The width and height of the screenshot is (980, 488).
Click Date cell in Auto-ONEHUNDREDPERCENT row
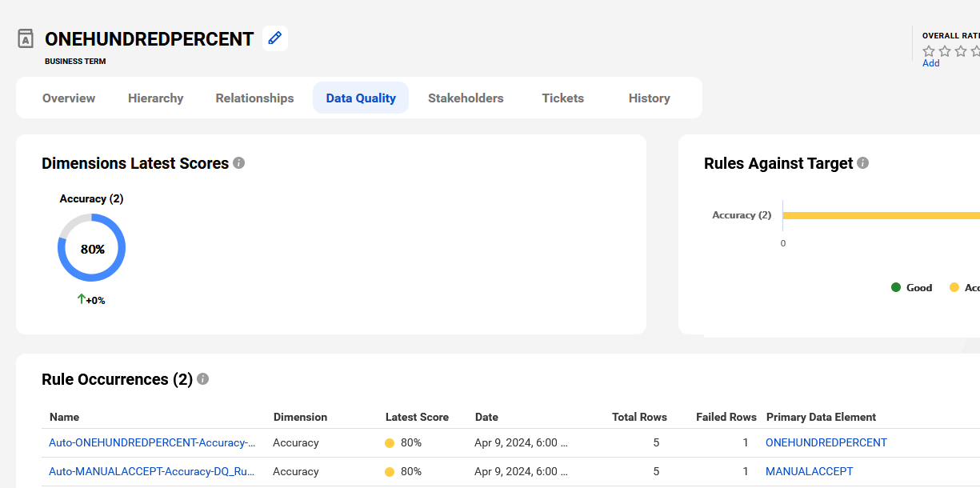(x=521, y=442)
